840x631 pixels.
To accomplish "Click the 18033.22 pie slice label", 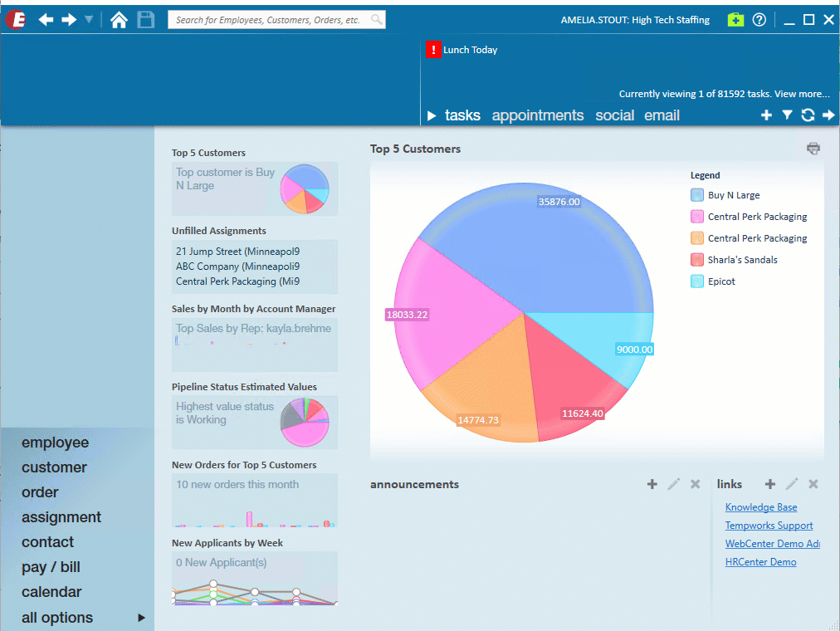I will (x=408, y=315).
